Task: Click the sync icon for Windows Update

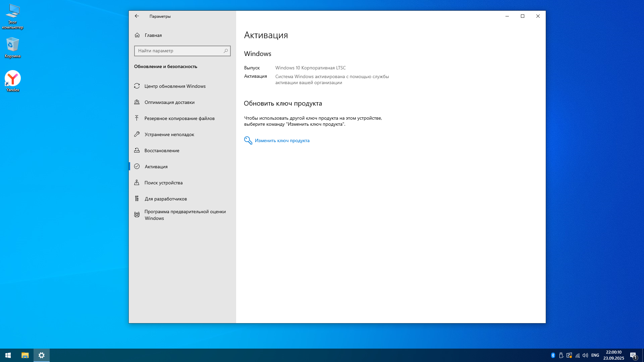Action: 137,86
